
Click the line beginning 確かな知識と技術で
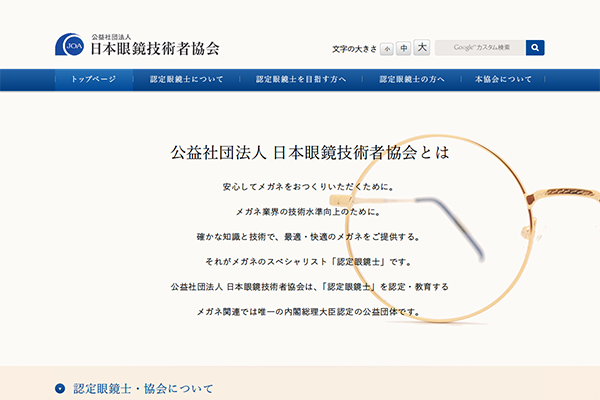[308, 237]
